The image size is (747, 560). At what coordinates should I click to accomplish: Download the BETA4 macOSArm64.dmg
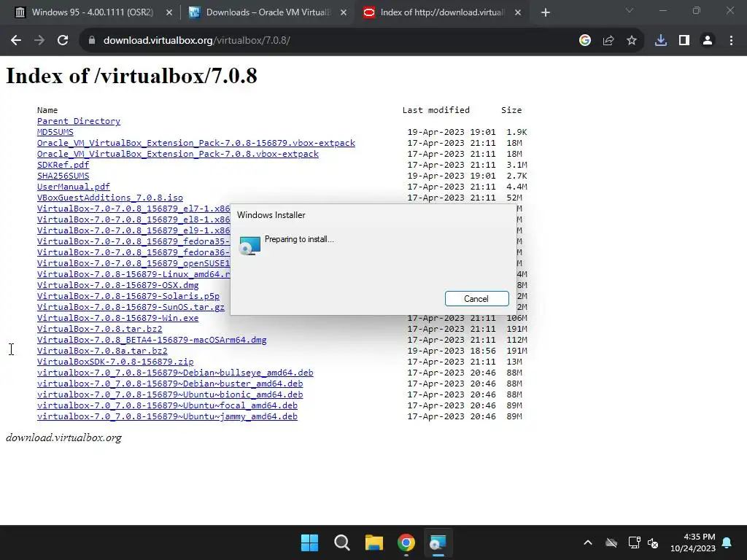point(152,340)
